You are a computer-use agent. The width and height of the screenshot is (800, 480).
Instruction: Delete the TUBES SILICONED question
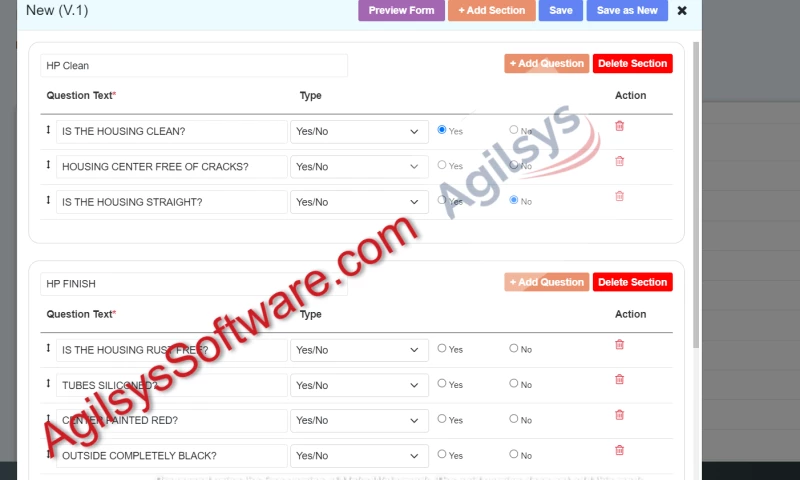pos(619,380)
